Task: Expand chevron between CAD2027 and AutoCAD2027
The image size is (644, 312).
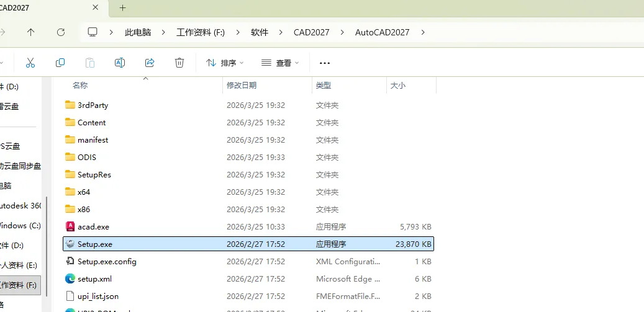Action: [342, 32]
